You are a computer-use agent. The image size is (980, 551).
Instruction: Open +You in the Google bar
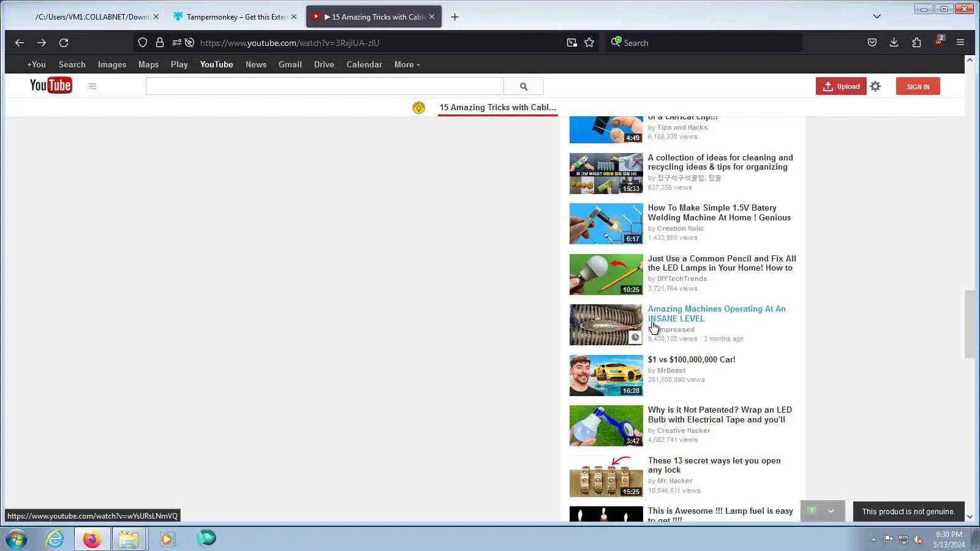[36, 64]
